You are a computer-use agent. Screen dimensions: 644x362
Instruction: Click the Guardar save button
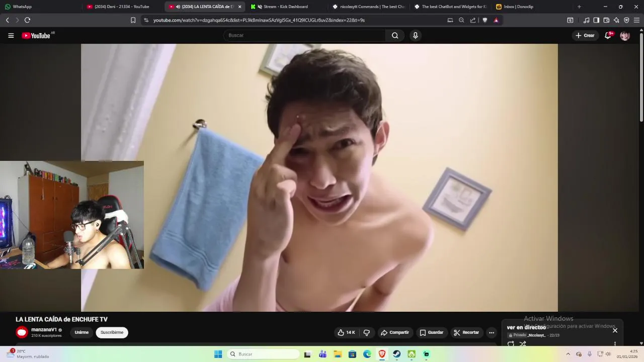pos(432,332)
